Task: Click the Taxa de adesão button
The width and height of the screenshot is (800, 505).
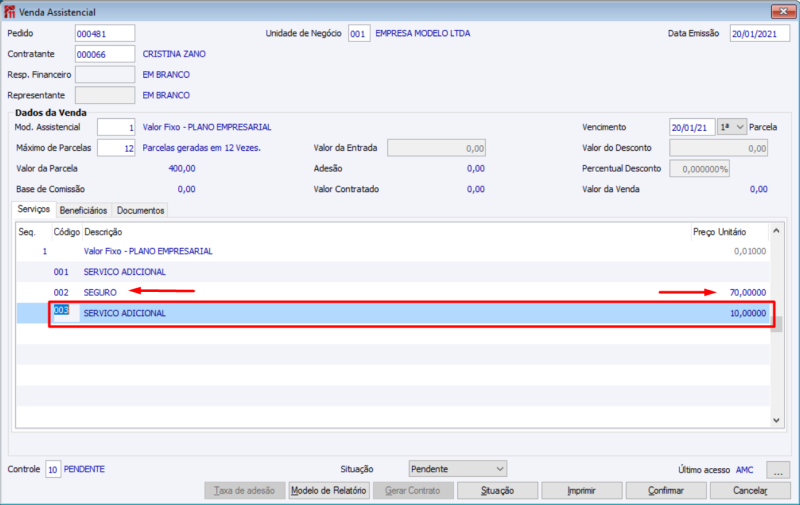Action: pos(244,491)
